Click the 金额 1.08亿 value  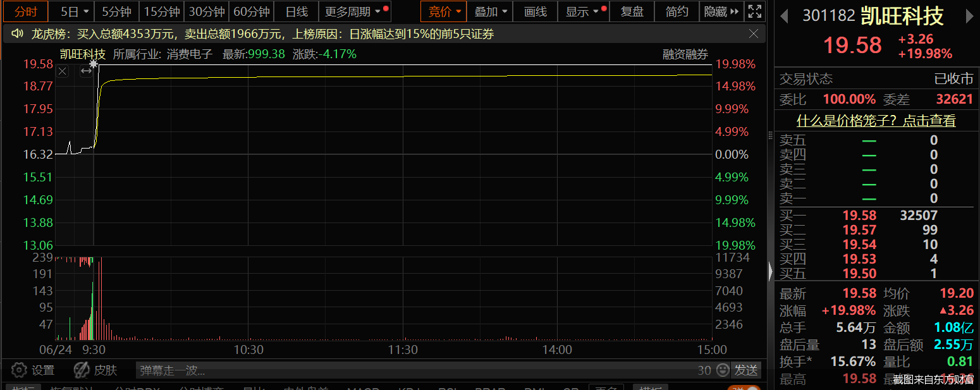(954, 327)
